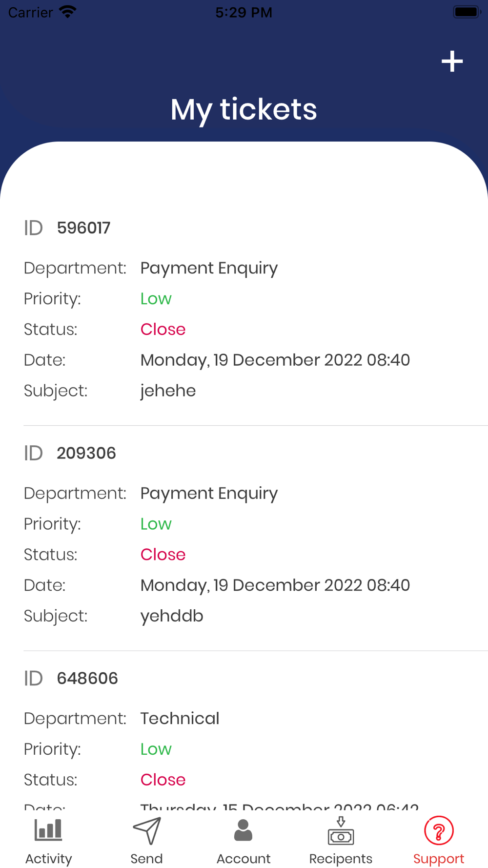Tap the Wi-Fi status icon
This screenshot has height=868, width=488.
(x=67, y=12)
